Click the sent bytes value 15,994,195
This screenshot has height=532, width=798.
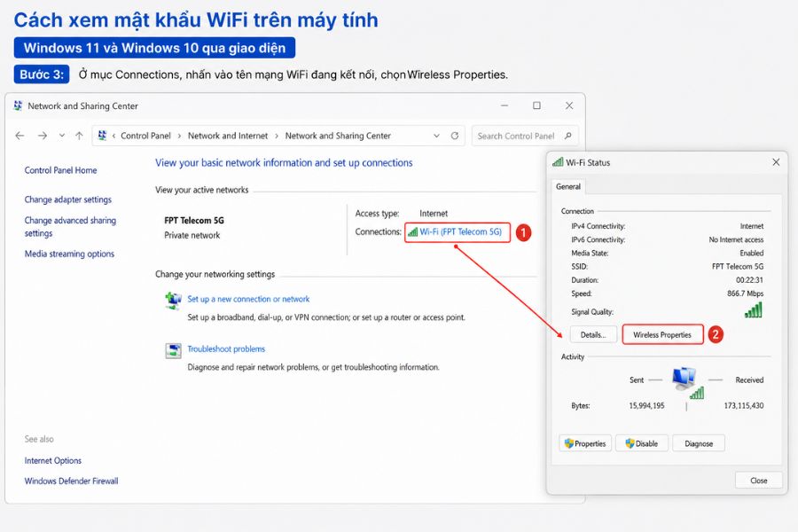pos(646,406)
